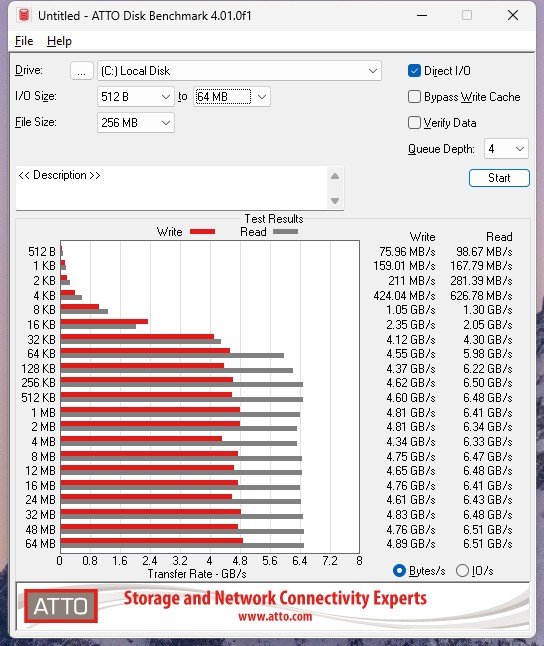Click the 256 KB read value 6.50 GB/s
This screenshot has width=544, height=646.
coord(488,383)
